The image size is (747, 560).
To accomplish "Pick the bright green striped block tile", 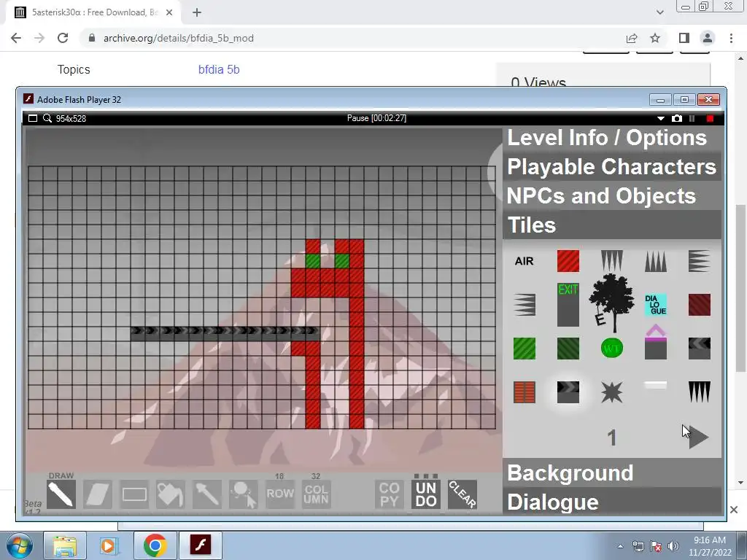I will (524, 349).
